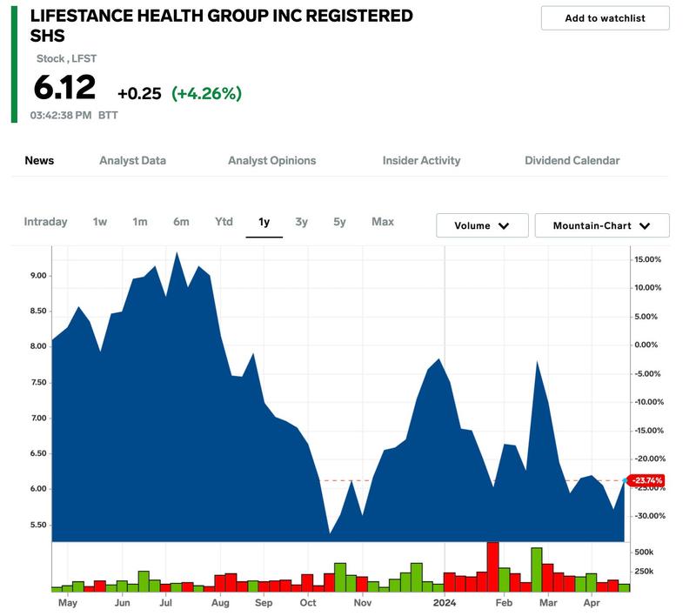Viewport: 696px width, 616px height.
Task: Switch to the Analyst Data tab
Action: point(133,161)
